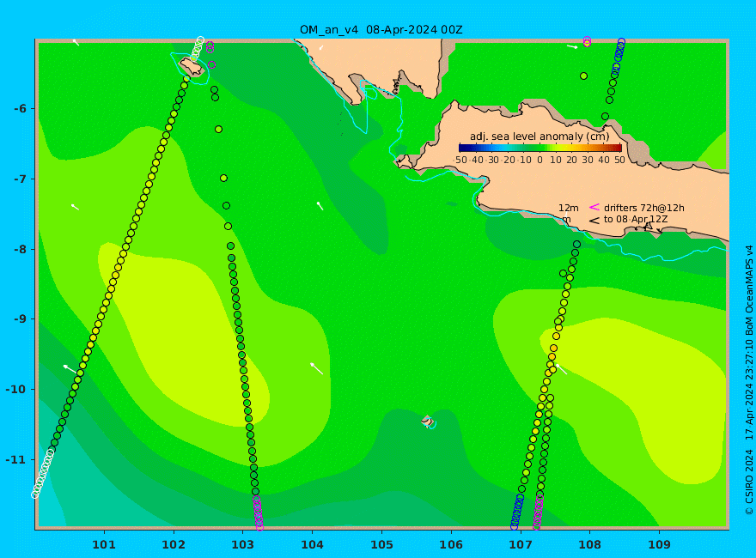
Task: Click the white current arrow near 100.6E, 7.4S
Action: (x=76, y=207)
